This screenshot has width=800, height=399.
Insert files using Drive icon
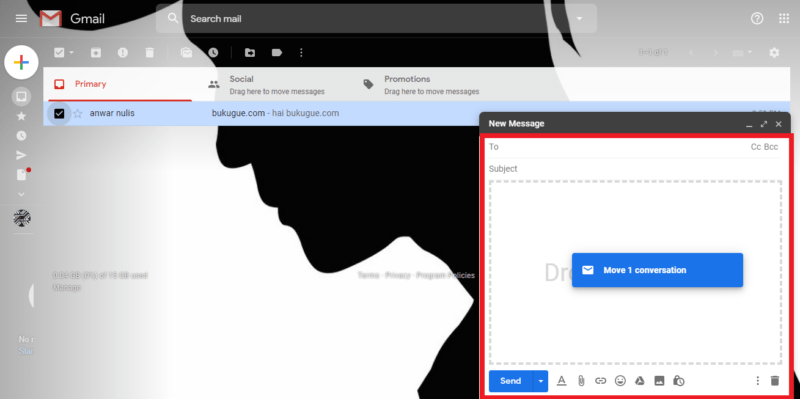click(x=639, y=381)
